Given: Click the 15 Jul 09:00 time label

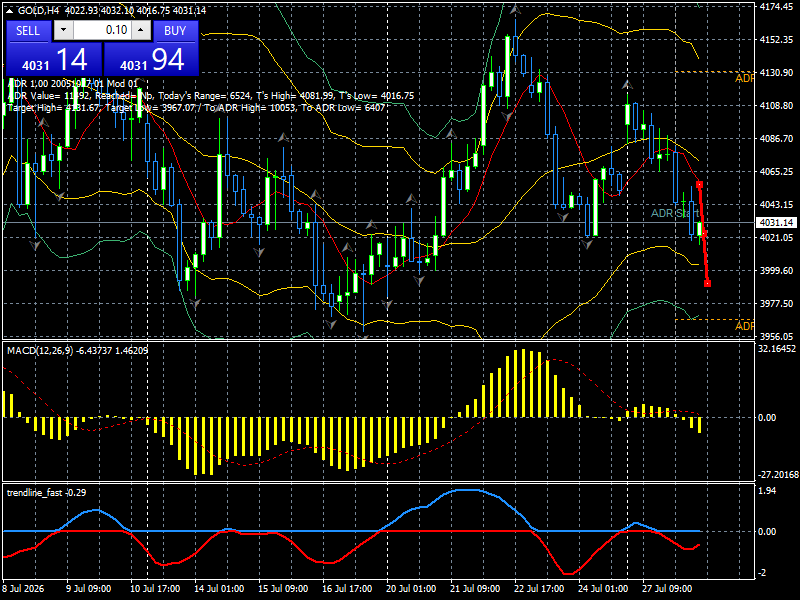Looking at the screenshot, I should [283, 589].
